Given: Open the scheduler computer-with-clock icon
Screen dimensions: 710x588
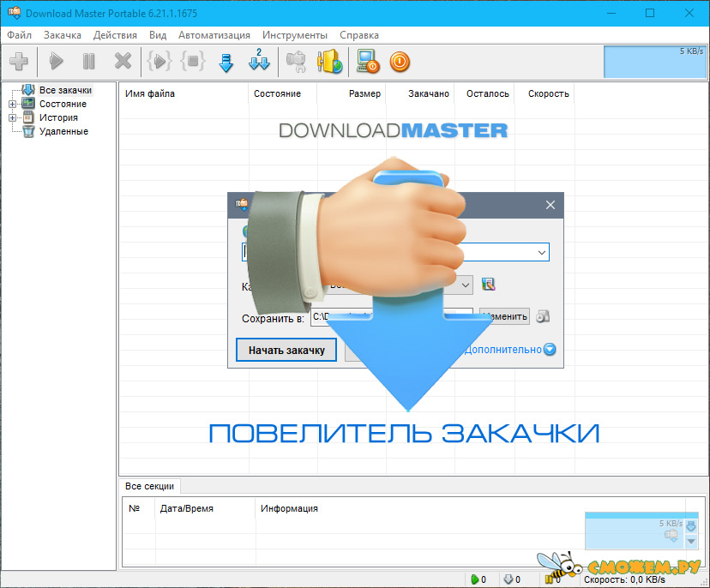Looking at the screenshot, I should click(367, 61).
